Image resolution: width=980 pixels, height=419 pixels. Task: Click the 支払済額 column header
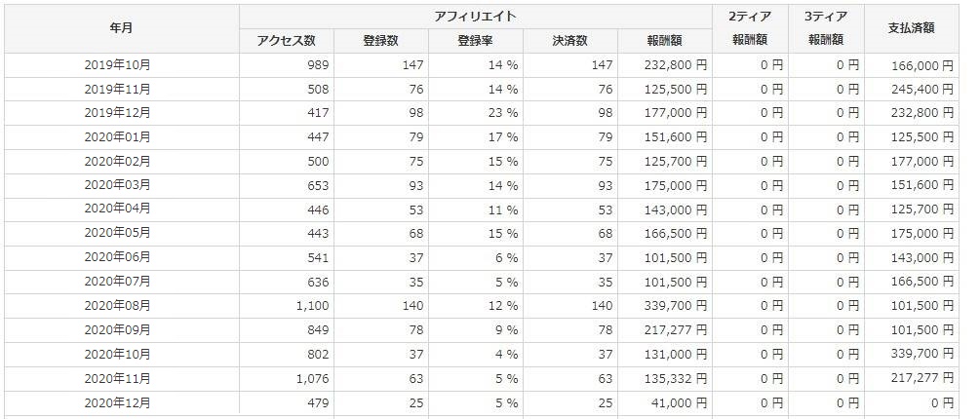click(x=911, y=28)
